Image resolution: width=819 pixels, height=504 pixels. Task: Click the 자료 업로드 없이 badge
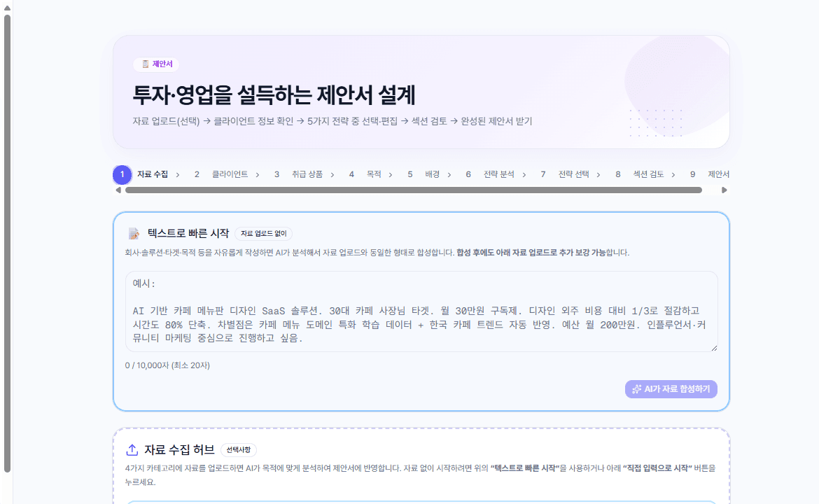point(263,234)
